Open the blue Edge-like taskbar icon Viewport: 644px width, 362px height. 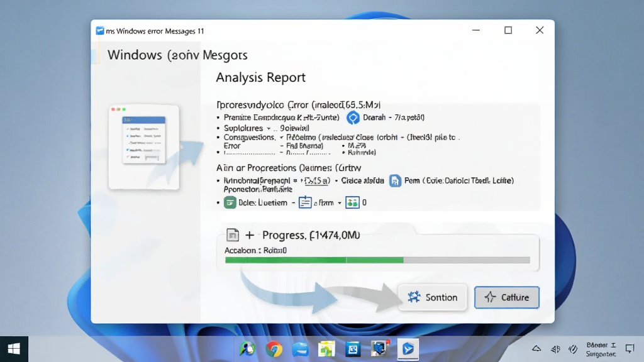[x=300, y=349]
